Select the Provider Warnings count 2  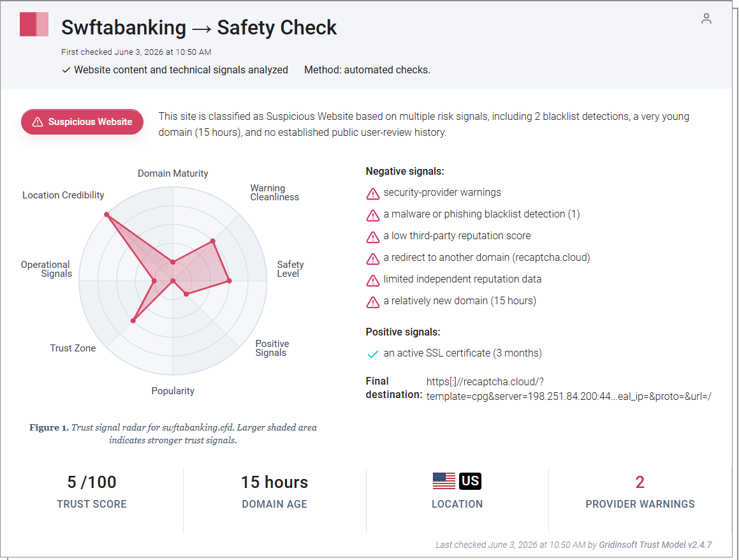(x=640, y=482)
